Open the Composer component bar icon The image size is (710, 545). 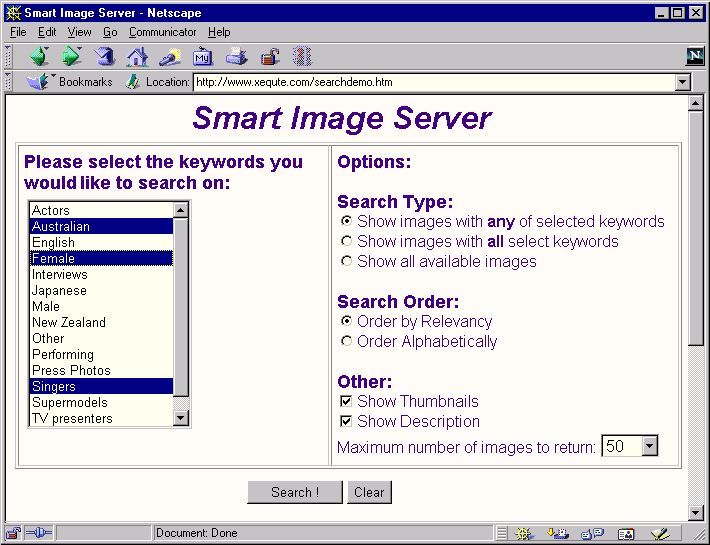point(660,534)
